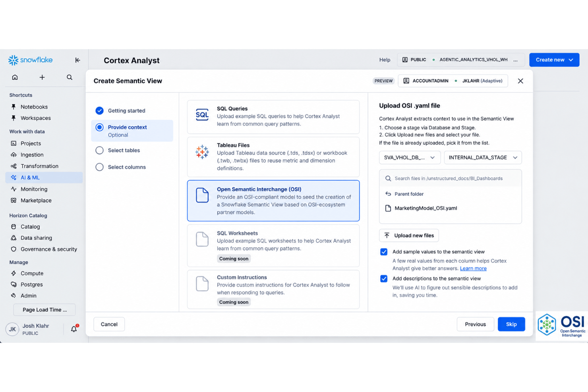
Task: Uncheck Add descriptions to the semantic view
Action: click(x=384, y=278)
